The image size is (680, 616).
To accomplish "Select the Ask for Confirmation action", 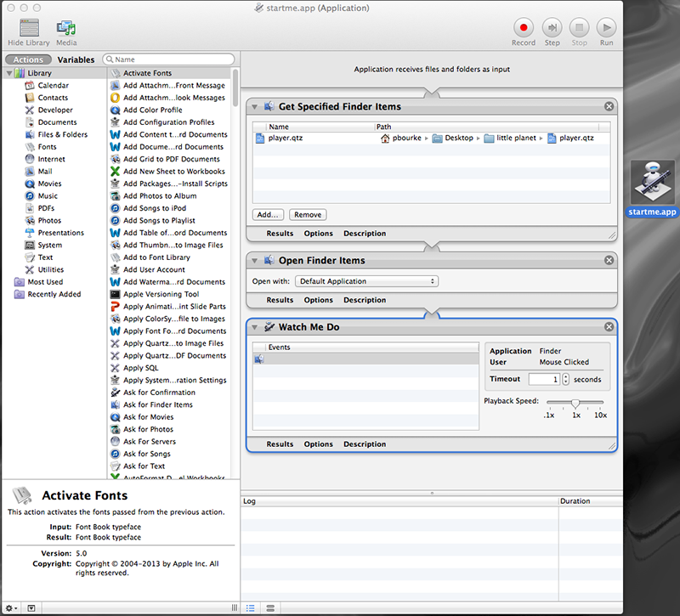I will (158, 393).
